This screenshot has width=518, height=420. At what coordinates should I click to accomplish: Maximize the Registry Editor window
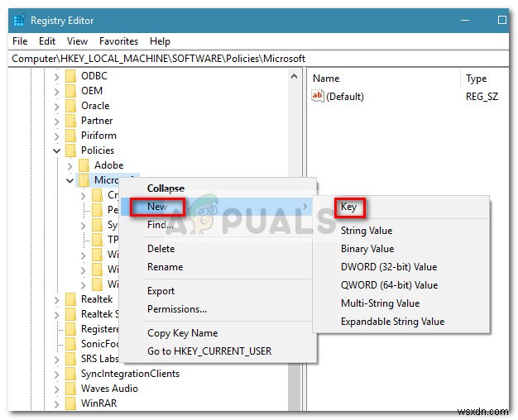tap(501, 20)
